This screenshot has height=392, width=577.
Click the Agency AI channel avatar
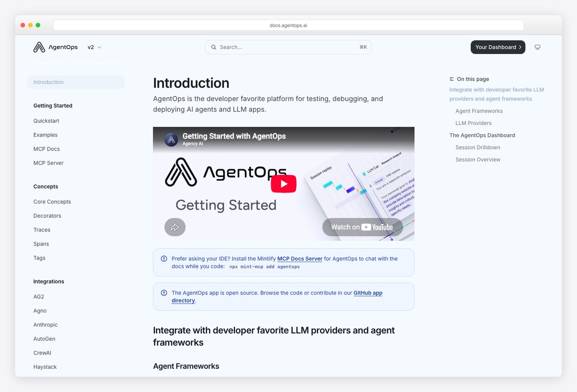[x=171, y=139]
